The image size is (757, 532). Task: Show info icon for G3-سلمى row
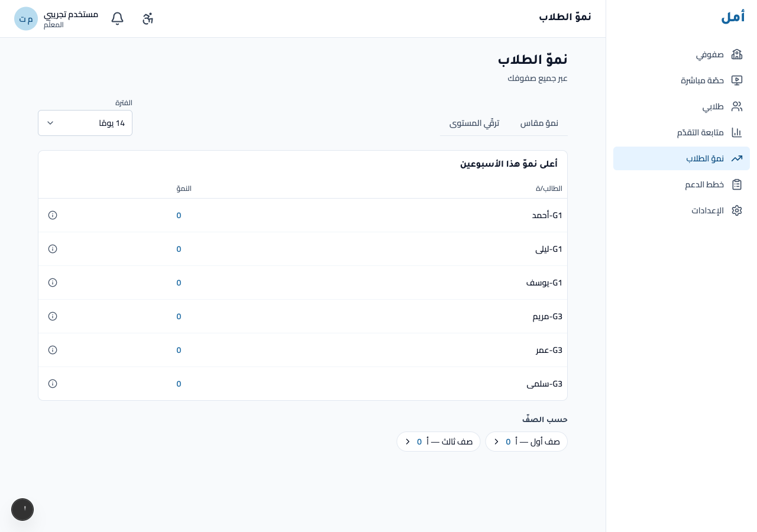tap(53, 384)
